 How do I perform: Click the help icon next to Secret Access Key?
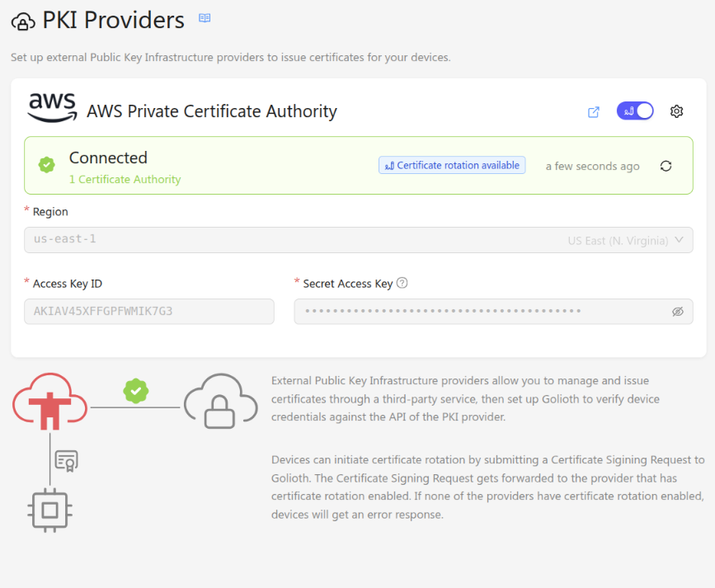point(402,283)
